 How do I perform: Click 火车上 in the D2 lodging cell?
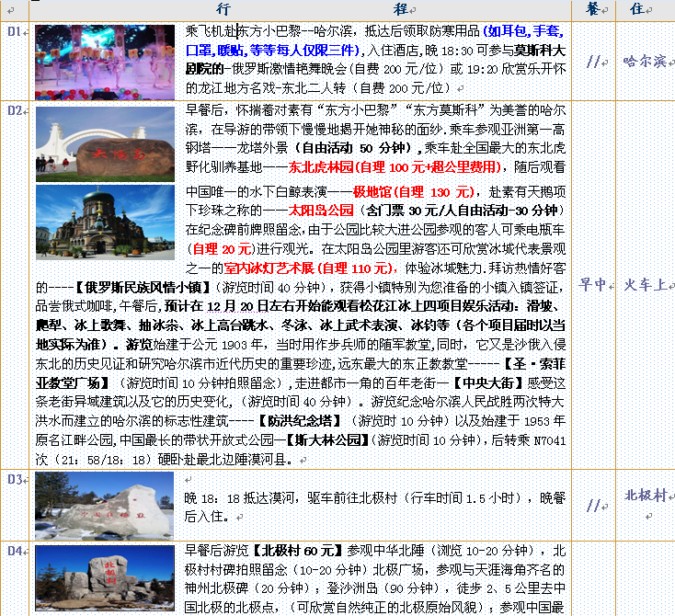click(x=646, y=285)
